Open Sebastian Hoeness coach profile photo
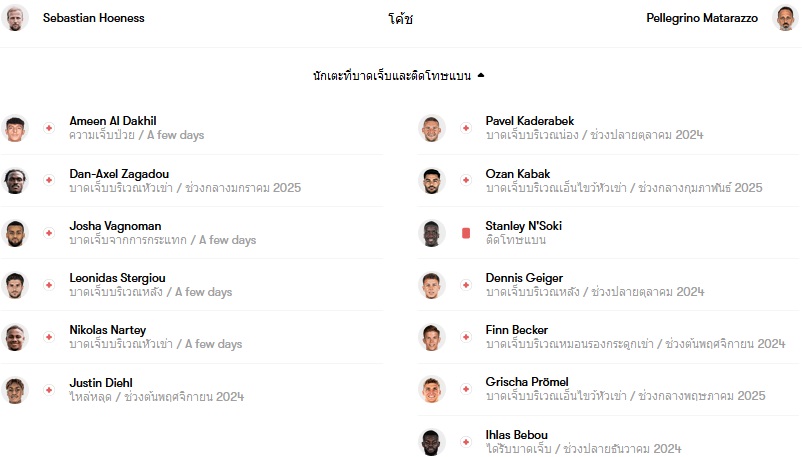The width and height of the screenshot is (802, 457). pyautogui.click(x=15, y=18)
